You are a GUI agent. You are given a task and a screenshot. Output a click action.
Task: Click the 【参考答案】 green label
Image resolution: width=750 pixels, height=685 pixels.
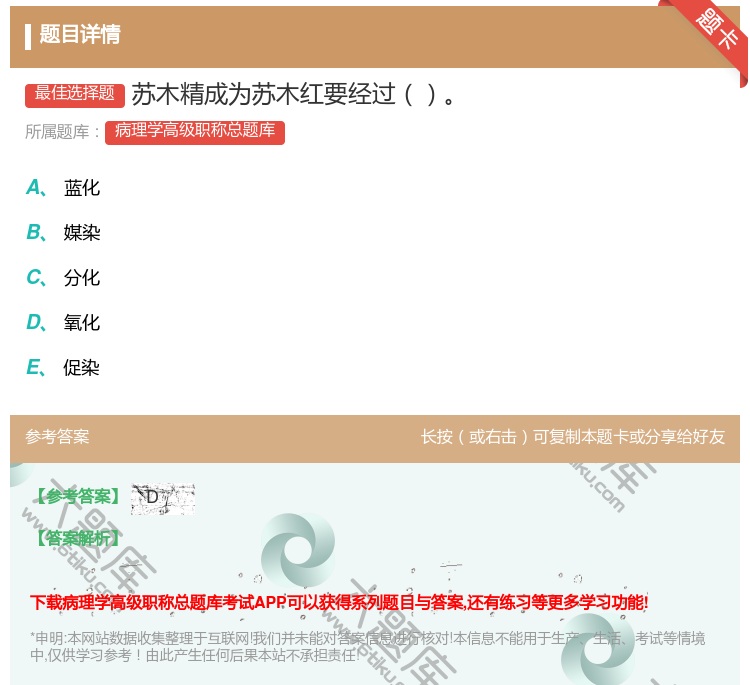78,497
